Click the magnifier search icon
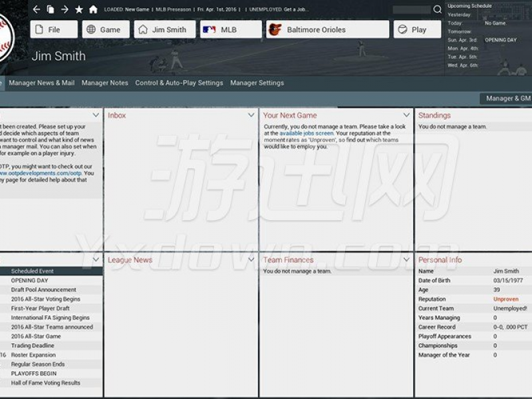This screenshot has height=399, width=532. (437, 9)
